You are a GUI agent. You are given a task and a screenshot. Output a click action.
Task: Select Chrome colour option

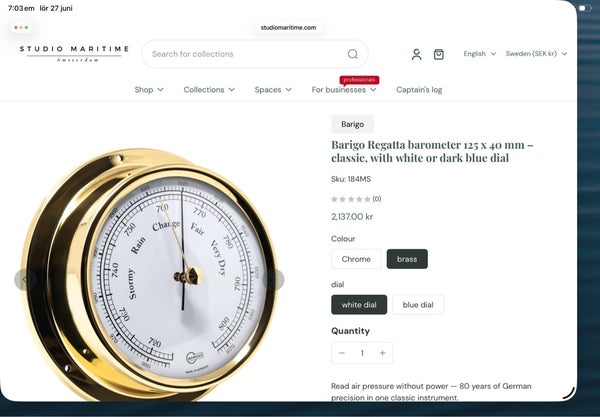356,259
